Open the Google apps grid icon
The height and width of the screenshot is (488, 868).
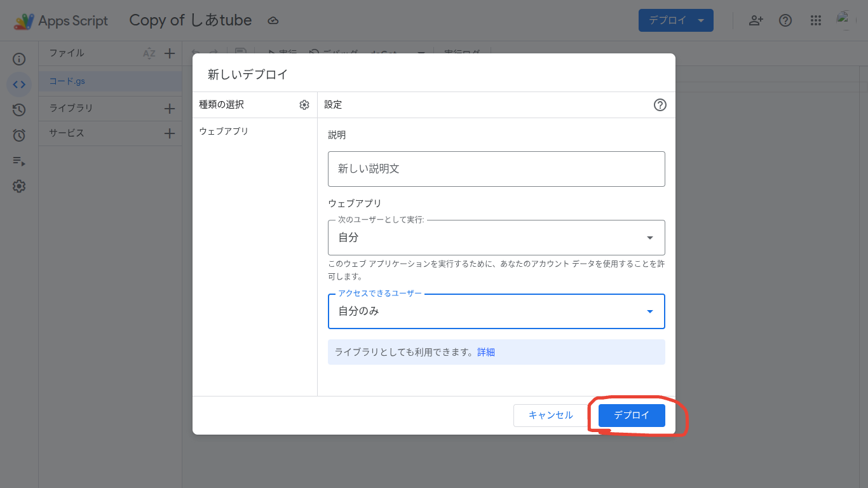coord(816,20)
